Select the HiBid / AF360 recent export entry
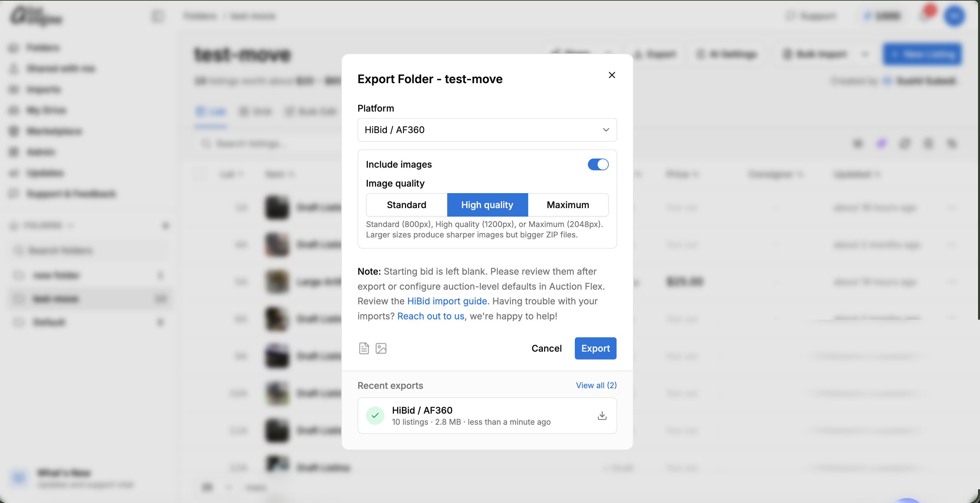The width and height of the screenshot is (980, 503). [x=487, y=416]
